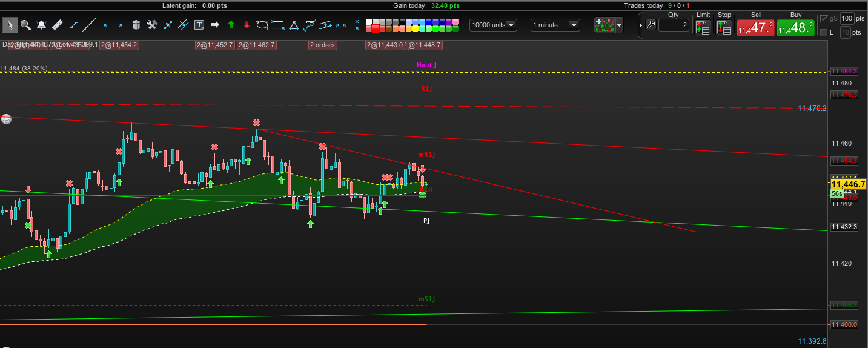Image resolution: width=868 pixels, height=348 pixels.
Task: Pick the selected bright red swatch
Action: 376,28
